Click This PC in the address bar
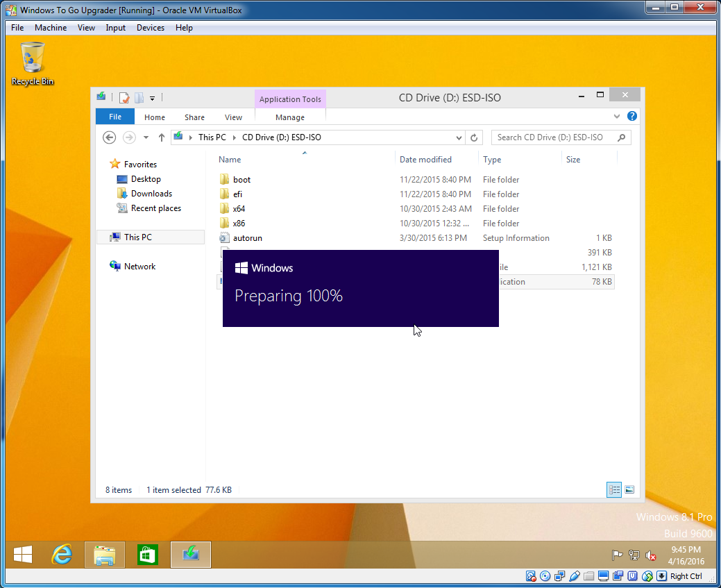This screenshot has width=721, height=588. [212, 137]
